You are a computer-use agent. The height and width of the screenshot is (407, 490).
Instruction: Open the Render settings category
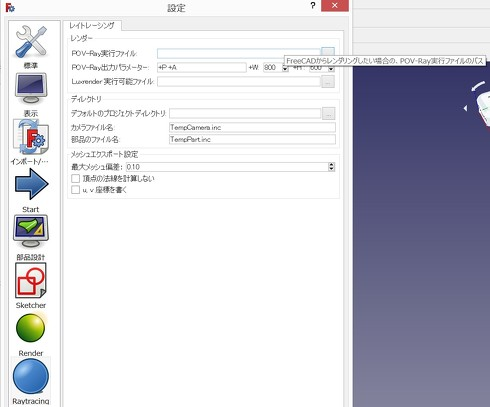31,334
